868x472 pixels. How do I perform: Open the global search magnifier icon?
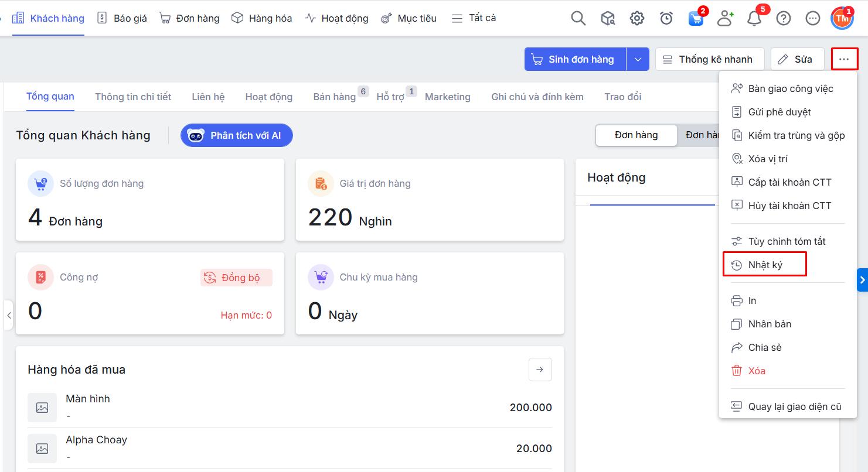coord(578,18)
